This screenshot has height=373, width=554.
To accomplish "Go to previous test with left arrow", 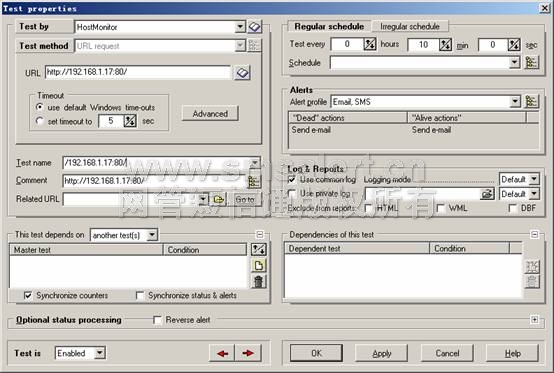I will (x=222, y=353).
